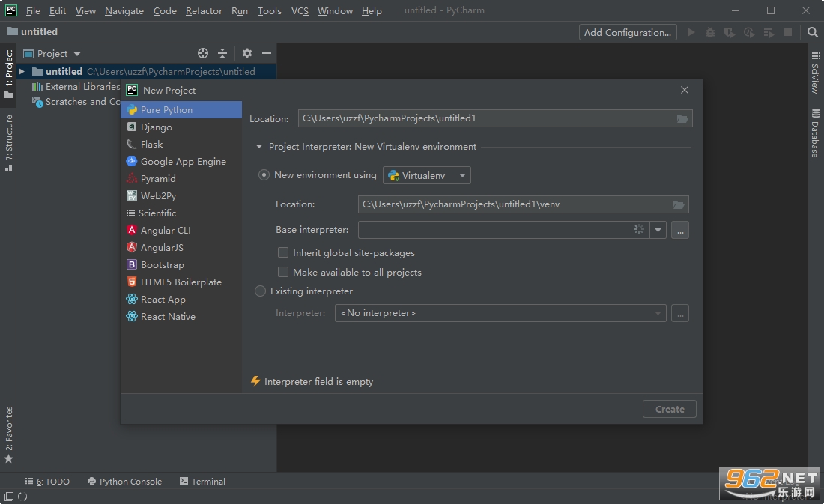Open the SciView side tab

(x=815, y=73)
